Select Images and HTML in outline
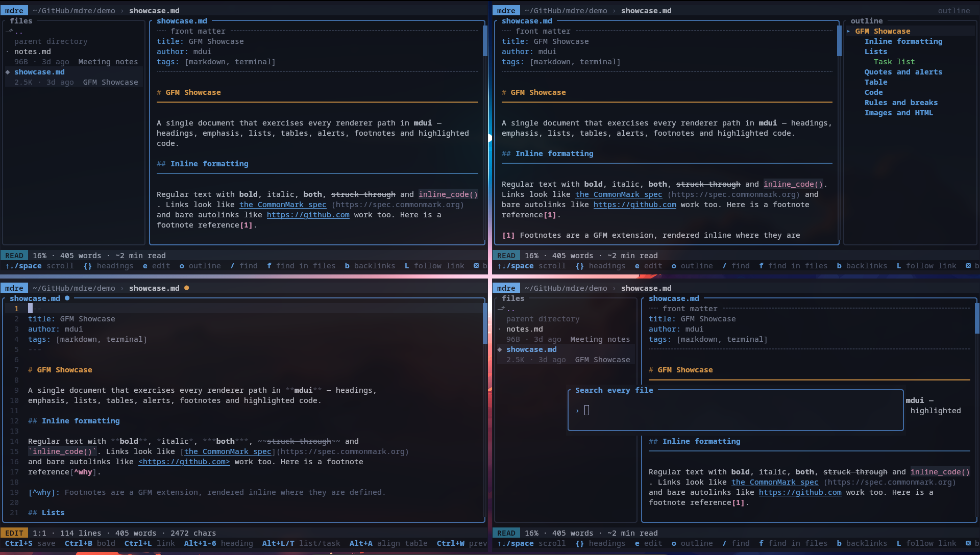This screenshot has width=980, height=555. (x=898, y=113)
